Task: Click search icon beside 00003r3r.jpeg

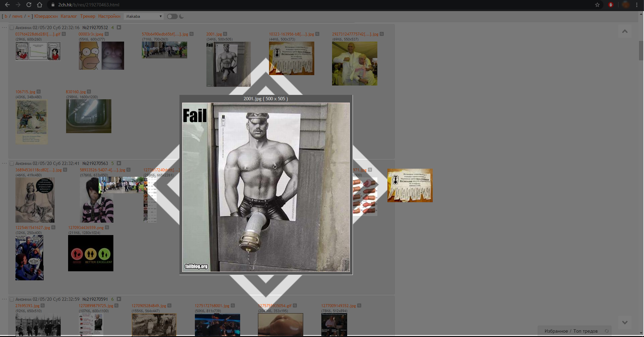Action: pos(107,34)
